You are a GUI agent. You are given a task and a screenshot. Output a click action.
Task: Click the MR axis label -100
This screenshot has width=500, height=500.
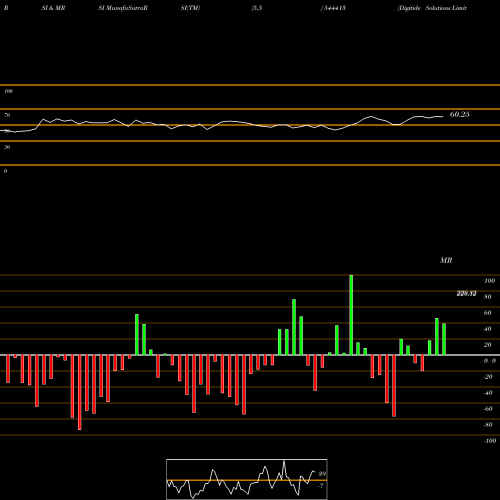(x=490, y=441)
